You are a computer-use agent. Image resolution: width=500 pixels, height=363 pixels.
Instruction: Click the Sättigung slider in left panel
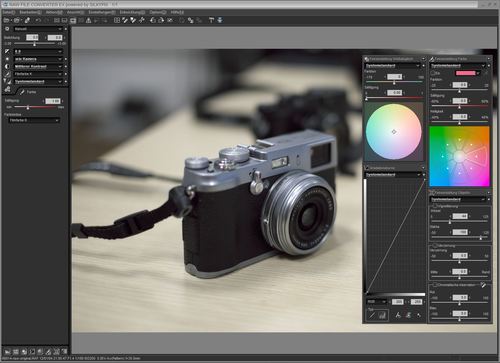pos(35,107)
